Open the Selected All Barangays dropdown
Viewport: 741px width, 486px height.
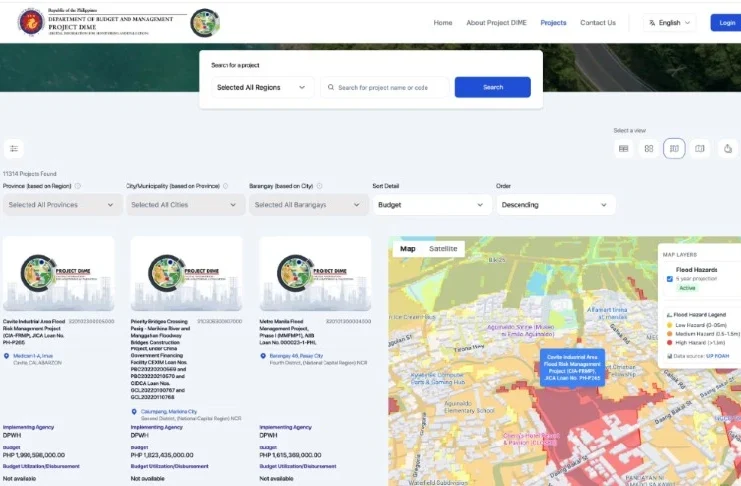pos(309,205)
